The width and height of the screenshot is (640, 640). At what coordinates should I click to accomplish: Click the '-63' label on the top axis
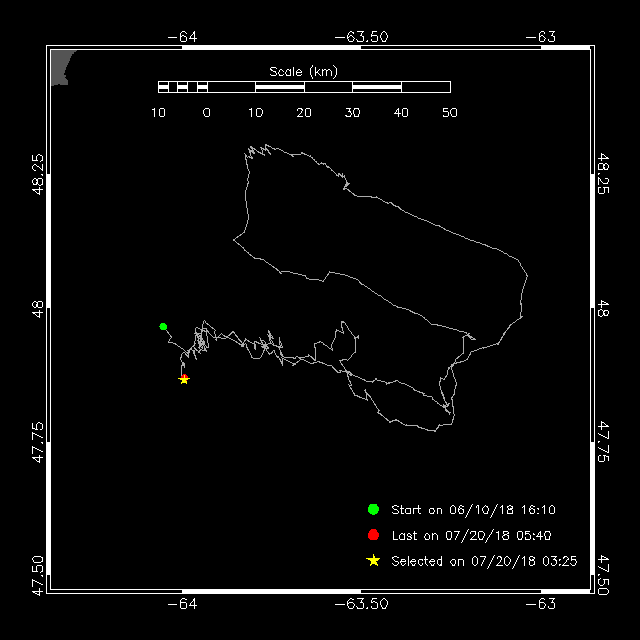tap(541, 37)
